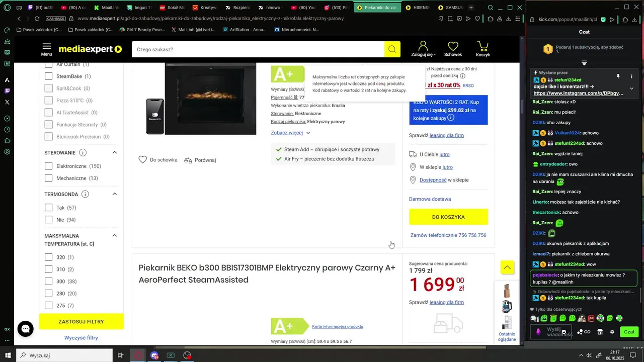Expand Zobacz więcej product details

pyautogui.click(x=290, y=133)
